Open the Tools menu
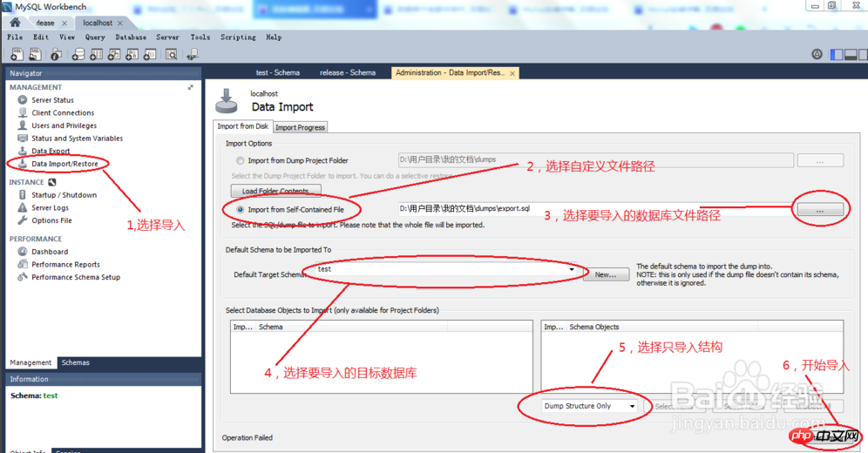This screenshot has height=453, width=868. pyautogui.click(x=200, y=37)
